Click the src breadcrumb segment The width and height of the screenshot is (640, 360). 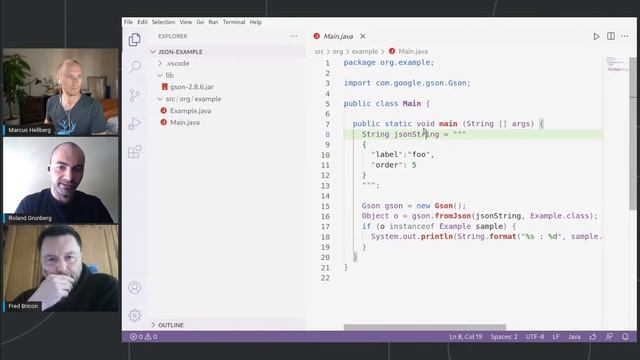coord(319,51)
